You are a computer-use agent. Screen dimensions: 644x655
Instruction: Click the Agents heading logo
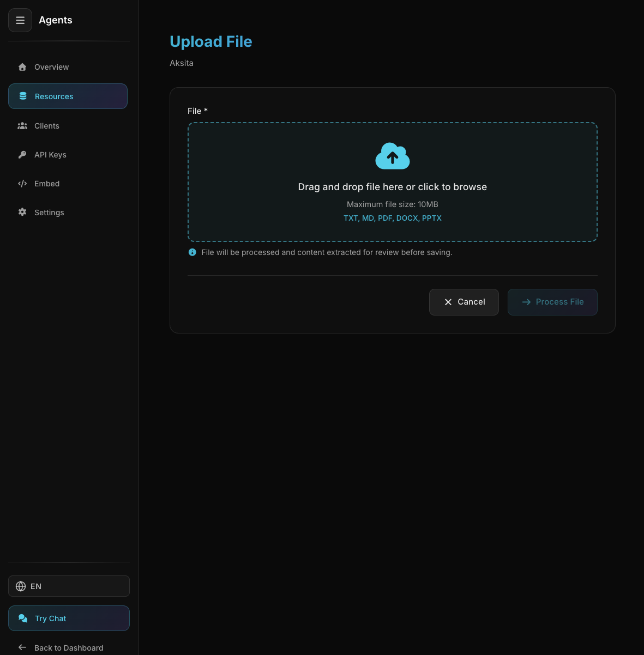point(55,20)
